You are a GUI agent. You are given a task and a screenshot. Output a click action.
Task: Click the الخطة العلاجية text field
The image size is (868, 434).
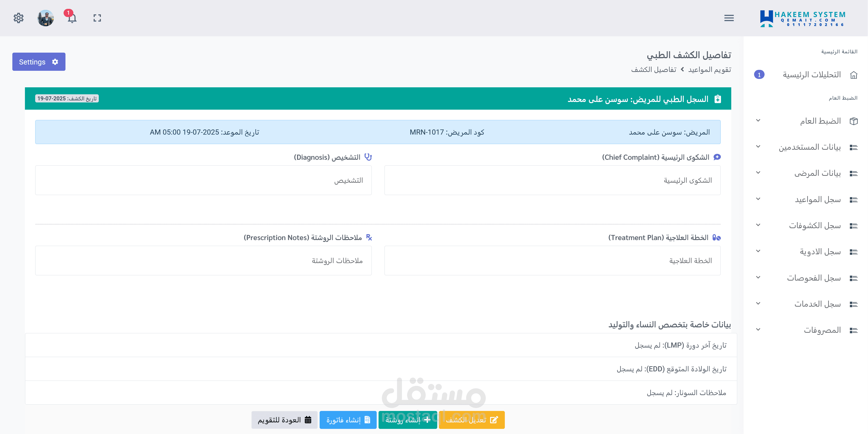(x=552, y=261)
